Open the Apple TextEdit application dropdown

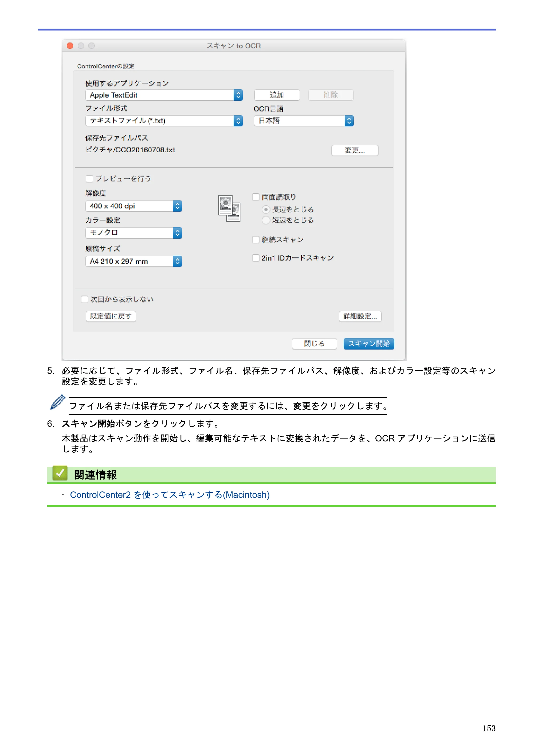click(x=164, y=95)
